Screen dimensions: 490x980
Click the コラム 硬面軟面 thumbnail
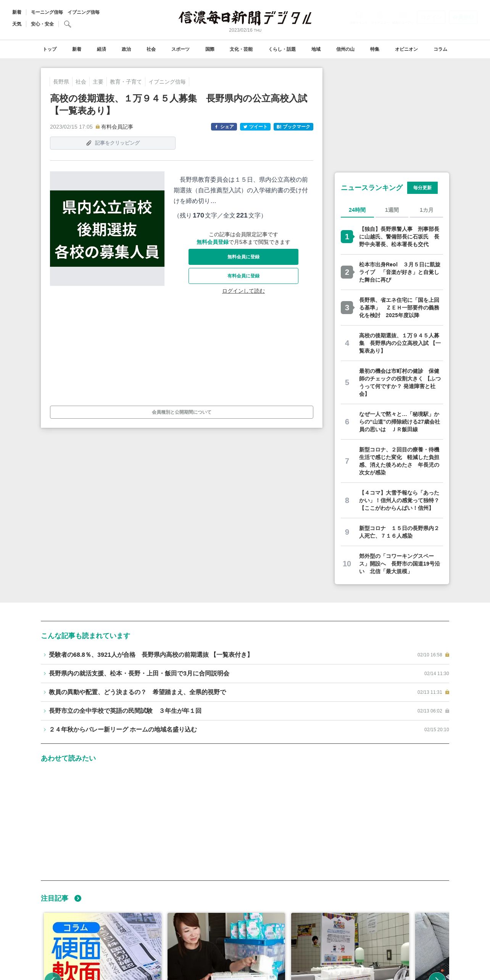pos(103,946)
